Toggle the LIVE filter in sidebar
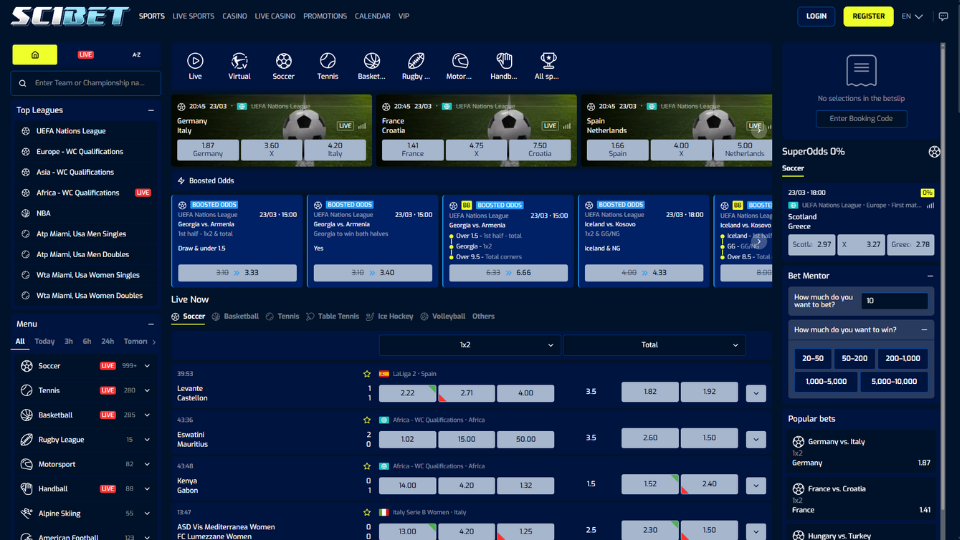The width and height of the screenshot is (960, 540). coord(86,54)
